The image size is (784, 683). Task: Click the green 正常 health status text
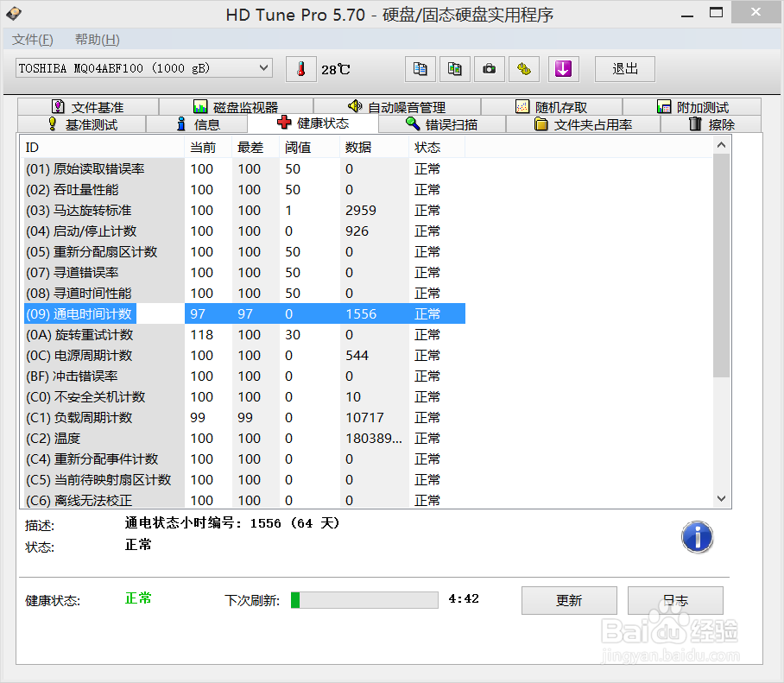tap(138, 598)
